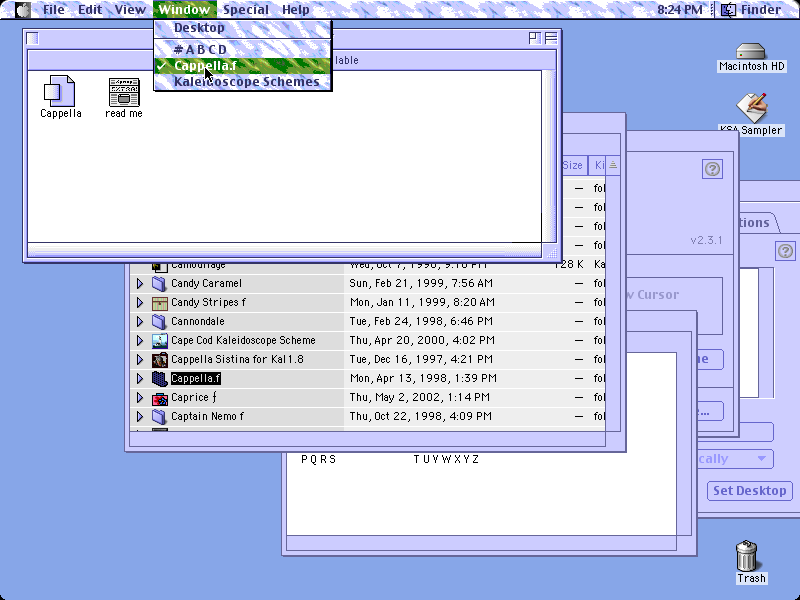The image size is (800, 600).
Task: Click the date Thu, May 2, 2002, 1:14 PM
Action: click(x=419, y=397)
